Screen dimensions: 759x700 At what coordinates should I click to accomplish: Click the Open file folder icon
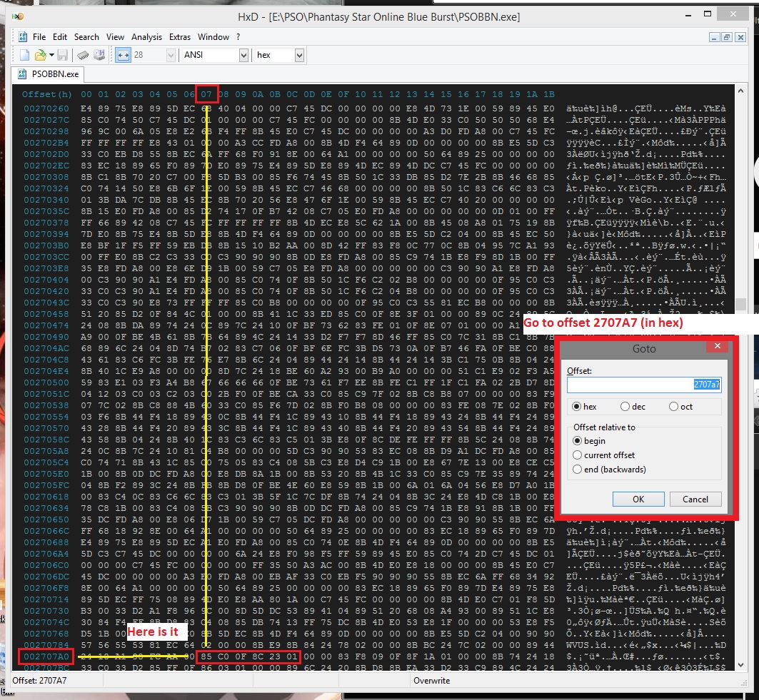click(x=40, y=55)
